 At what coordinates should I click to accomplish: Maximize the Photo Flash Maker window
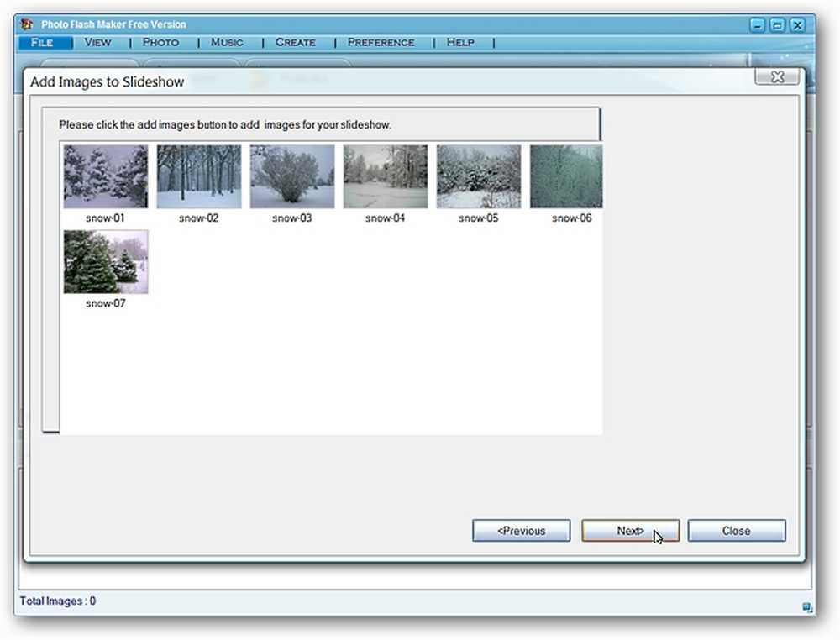[777, 25]
